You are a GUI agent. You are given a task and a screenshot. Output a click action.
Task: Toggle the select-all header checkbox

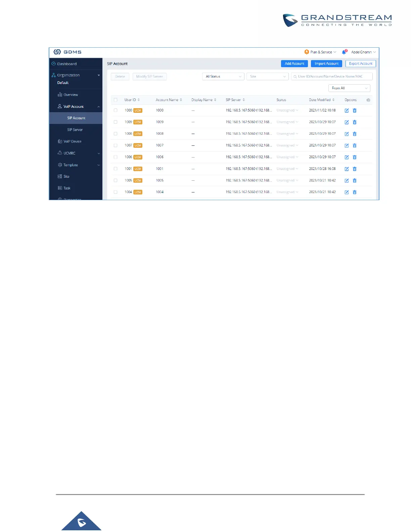[x=116, y=100]
